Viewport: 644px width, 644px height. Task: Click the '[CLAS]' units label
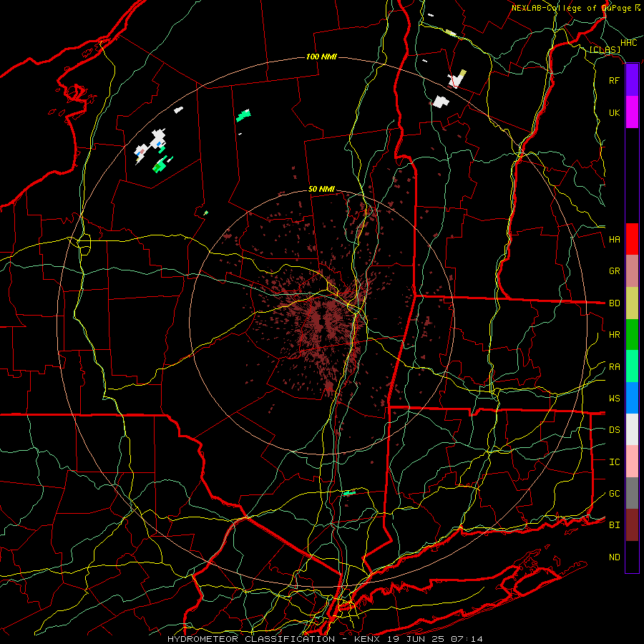pyautogui.click(x=605, y=49)
